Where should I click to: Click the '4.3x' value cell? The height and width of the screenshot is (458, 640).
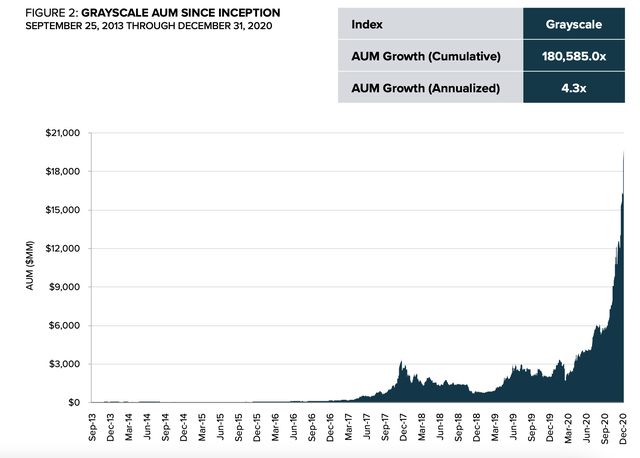(x=573, y=88)
